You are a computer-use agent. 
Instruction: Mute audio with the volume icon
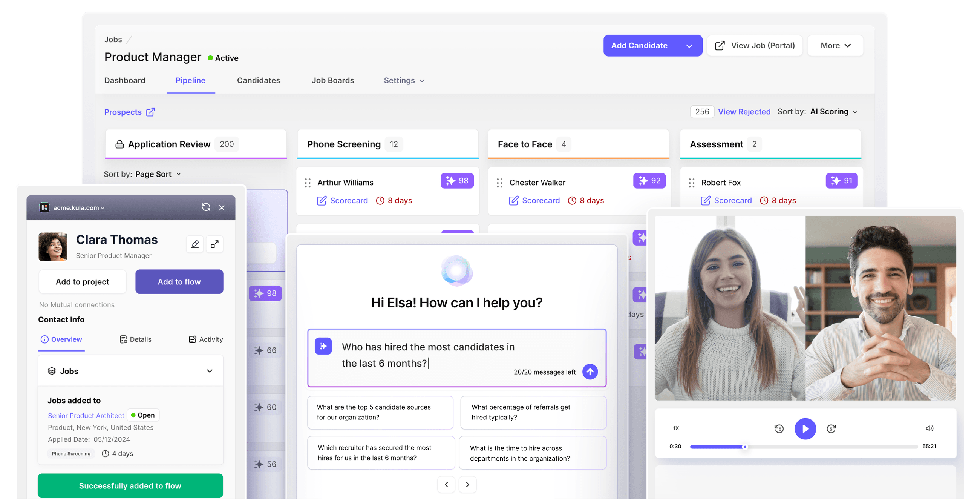pos(930,428)
